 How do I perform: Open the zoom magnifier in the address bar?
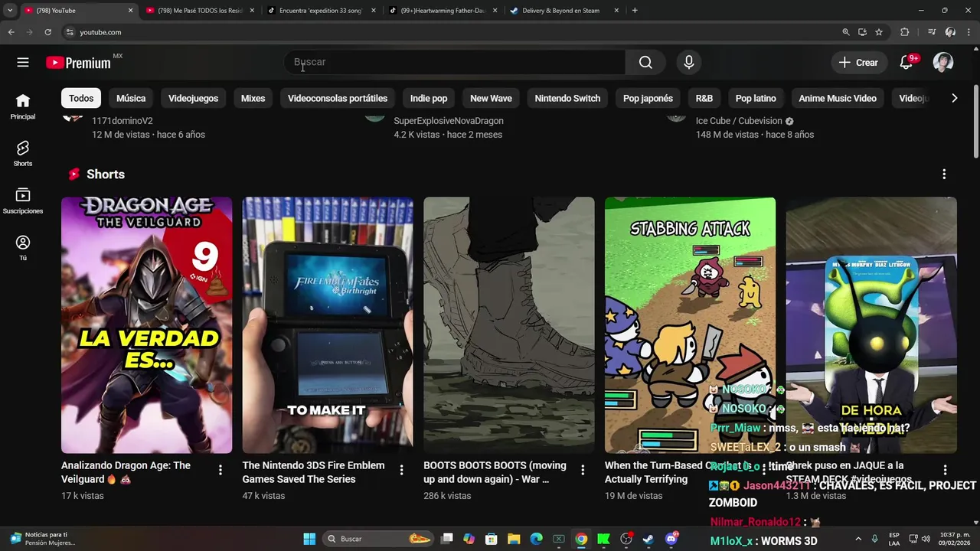tap(845, 32)
